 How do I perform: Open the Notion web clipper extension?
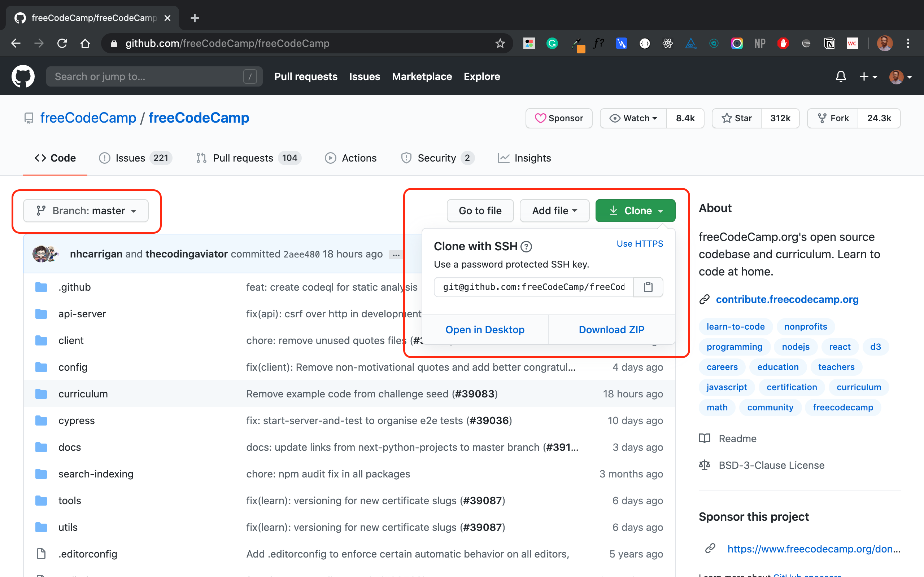830,43
